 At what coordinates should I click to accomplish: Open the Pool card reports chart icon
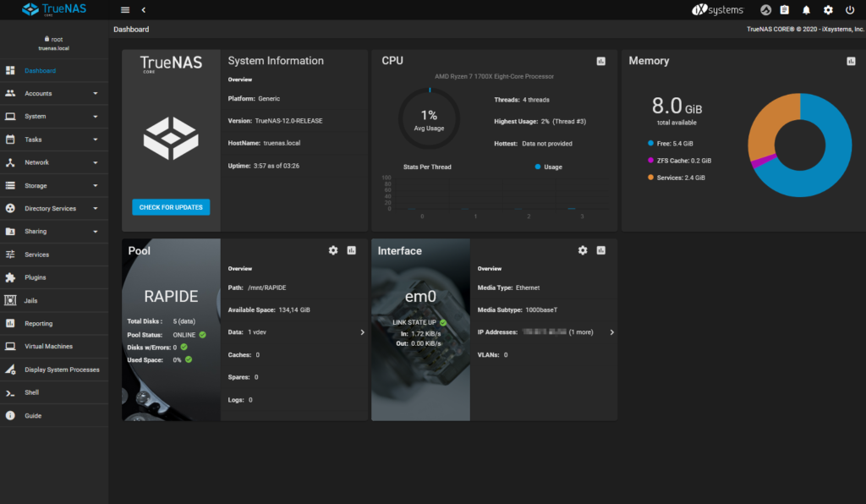click(351, 250)
